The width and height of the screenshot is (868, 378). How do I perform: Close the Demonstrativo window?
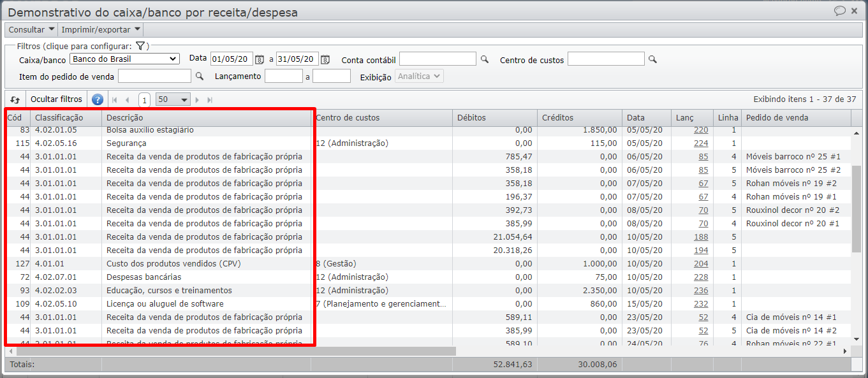click(855, 11)
